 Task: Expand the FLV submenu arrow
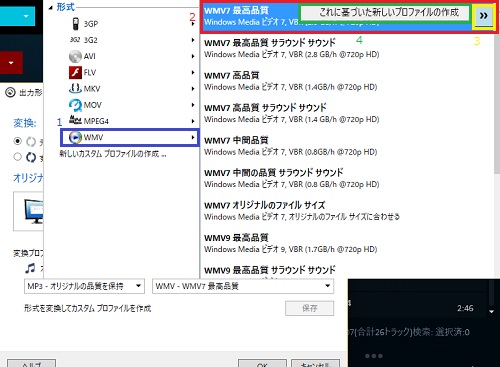pyautogui.click(x=193, y=72)
